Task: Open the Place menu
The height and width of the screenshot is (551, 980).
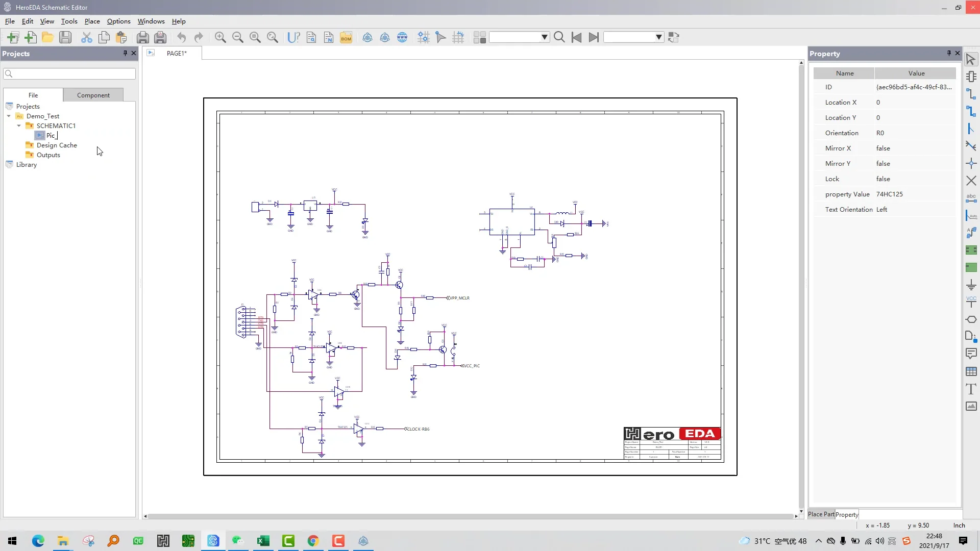Action: coord(92,21)
